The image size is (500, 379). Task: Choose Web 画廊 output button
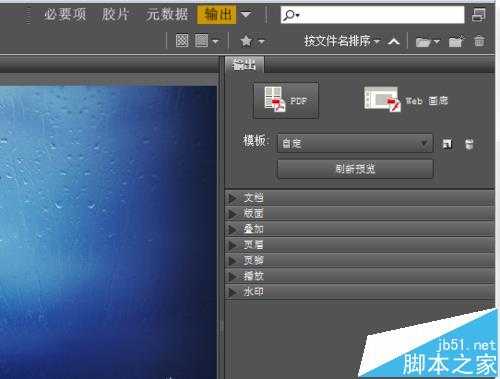(x=406, y=100)
